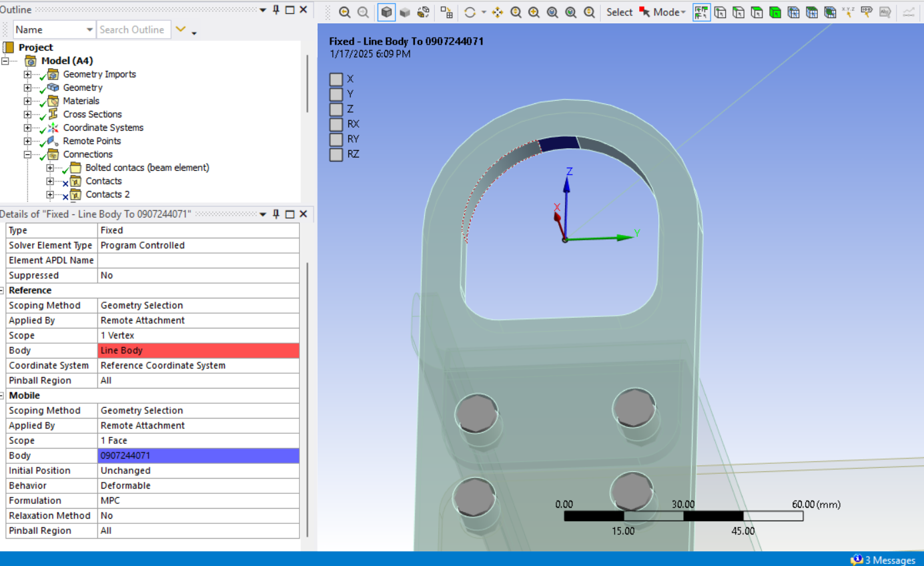Toggle the X degree-of-freedom checkbox
The image size is (924, 566).
pyautogui.click(x=336, y=79)
